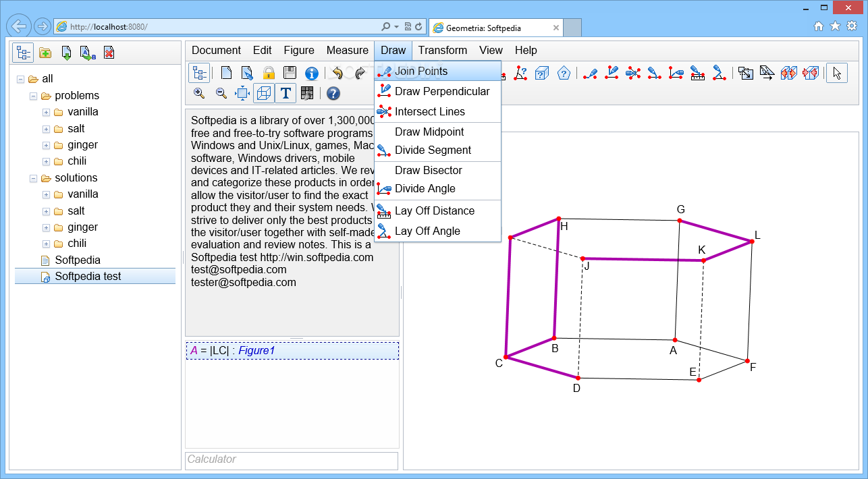
Task: Click the Divide Angle toolbar icon
Action: 676,73
